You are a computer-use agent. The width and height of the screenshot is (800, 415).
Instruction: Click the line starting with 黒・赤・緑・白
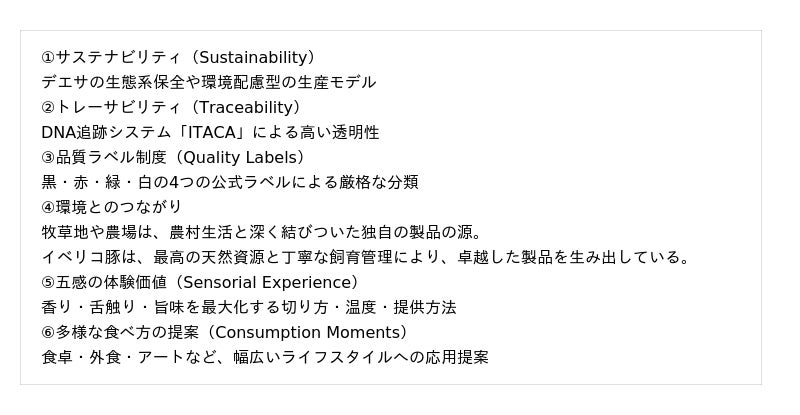coord(229,182)
